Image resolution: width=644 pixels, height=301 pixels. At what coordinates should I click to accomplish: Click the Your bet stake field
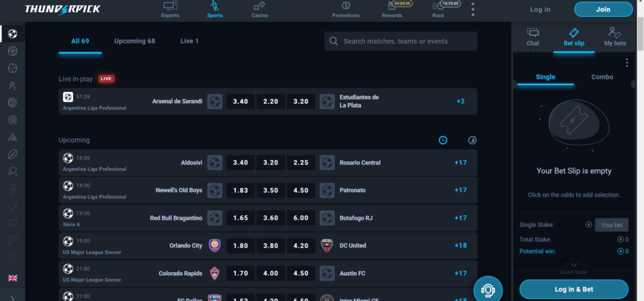click(611, 225)
